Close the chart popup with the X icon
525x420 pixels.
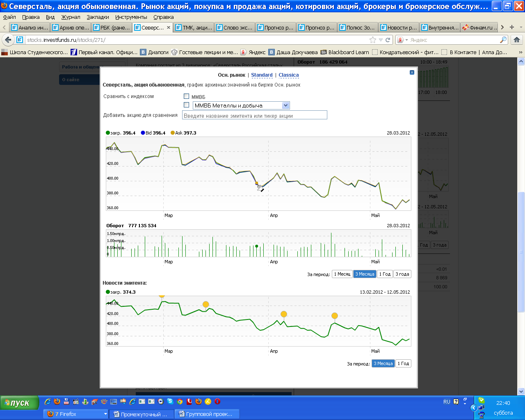[412, 72]
